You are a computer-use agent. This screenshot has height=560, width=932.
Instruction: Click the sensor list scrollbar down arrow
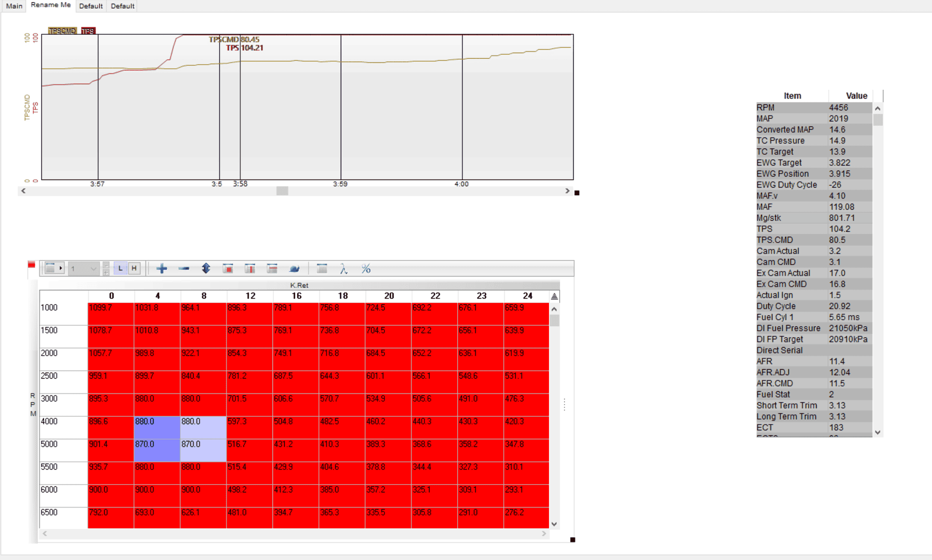coord(878,432)
